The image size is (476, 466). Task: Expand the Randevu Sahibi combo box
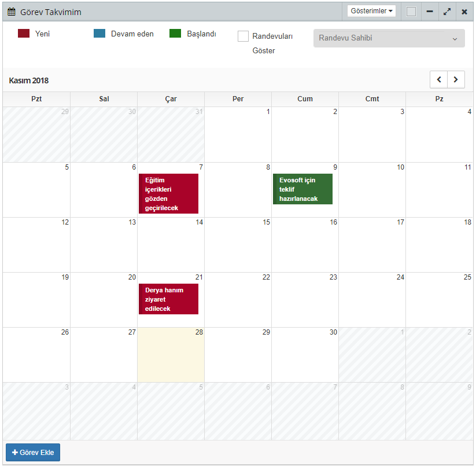[389, 38]
